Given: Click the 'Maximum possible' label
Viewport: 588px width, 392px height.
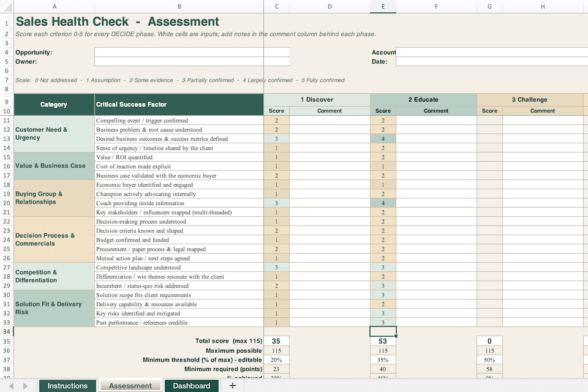Looking at the screenshot, I should tap(233, 350).
